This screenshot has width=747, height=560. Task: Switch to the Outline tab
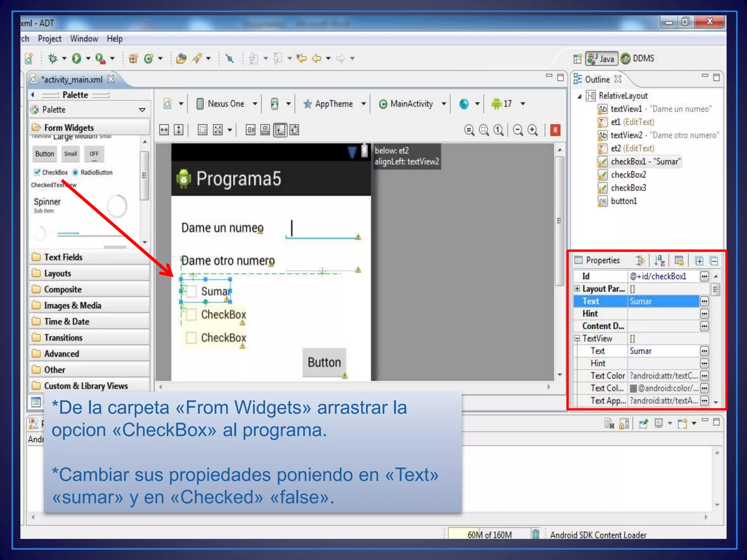pyautogui.click(x=597, y=79)
